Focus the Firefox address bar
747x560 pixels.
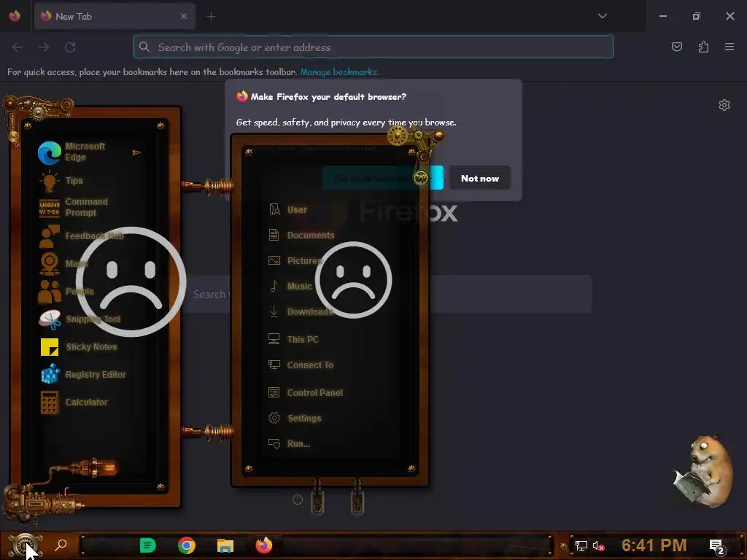373,47
